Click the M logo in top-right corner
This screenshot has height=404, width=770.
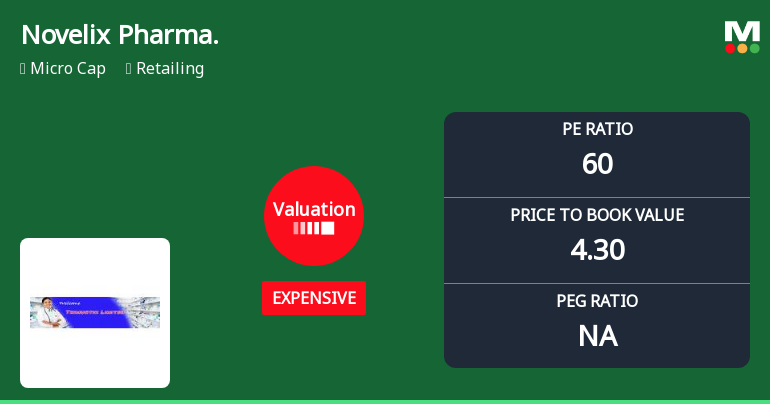[742, 31]
